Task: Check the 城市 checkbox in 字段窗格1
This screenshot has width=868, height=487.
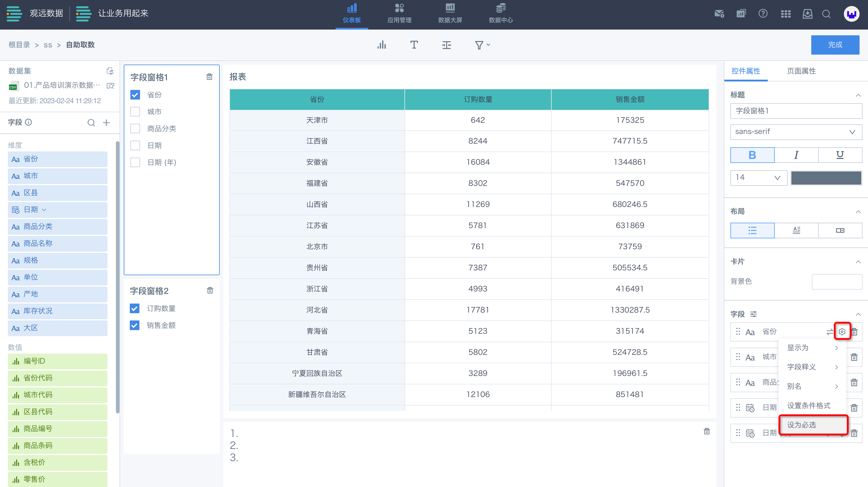Action: coord(135,111)
